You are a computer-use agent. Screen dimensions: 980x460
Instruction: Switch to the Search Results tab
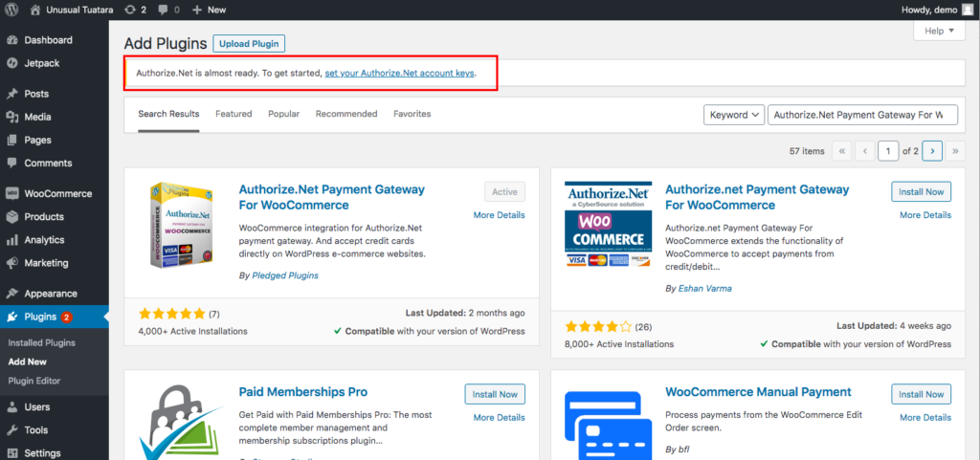[168, 114]
